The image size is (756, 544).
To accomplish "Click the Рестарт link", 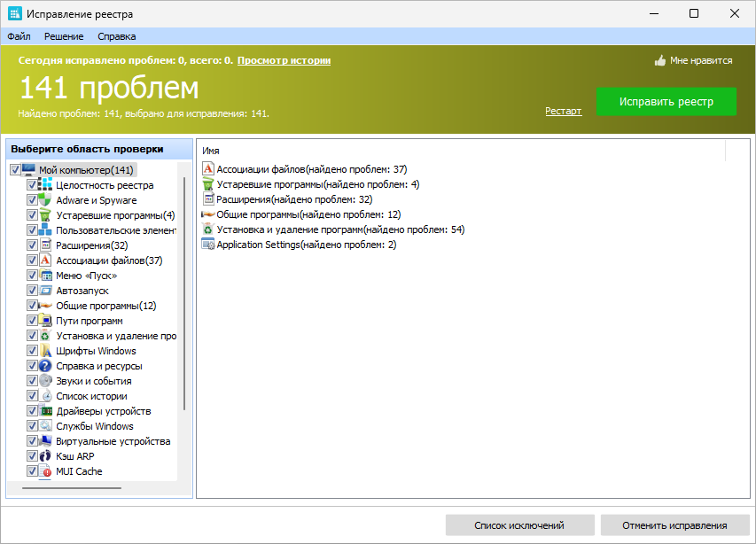I will (x=563, y=111).
